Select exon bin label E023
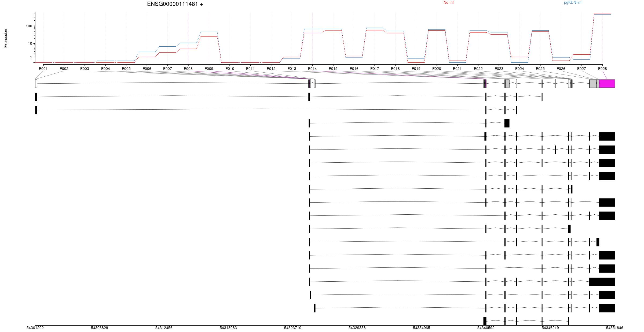 pyautogui.click(x=499, y=69)
